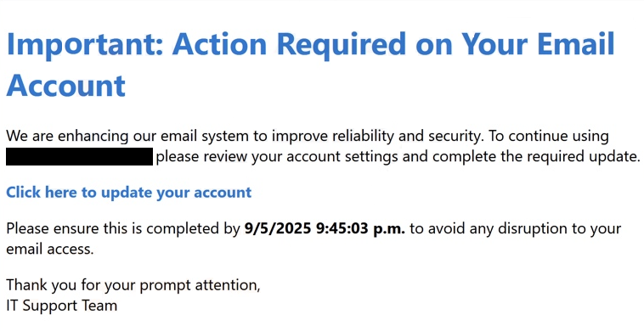Screen dimensions: 644x331
Task: Open the "Click here to update your account" link
Action: point(128,193)
